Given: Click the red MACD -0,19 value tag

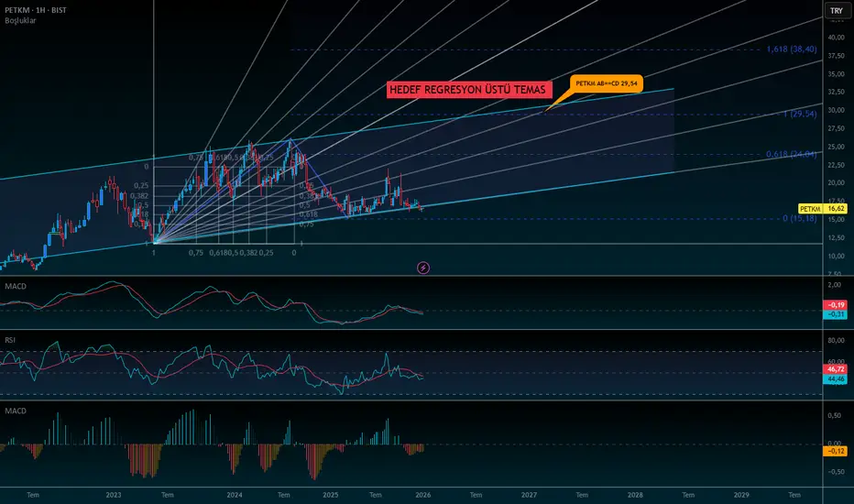Looking at the screenshot, I should pos(835,304).
